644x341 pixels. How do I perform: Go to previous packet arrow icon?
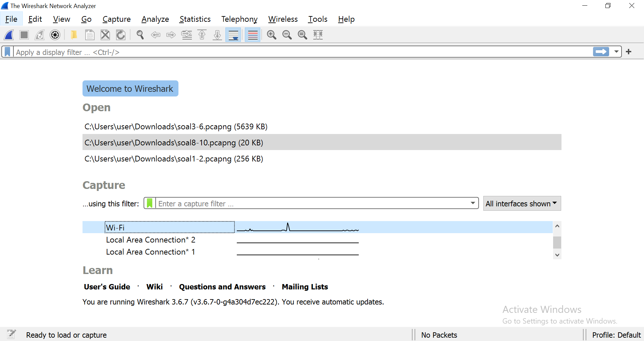(156, 35)
